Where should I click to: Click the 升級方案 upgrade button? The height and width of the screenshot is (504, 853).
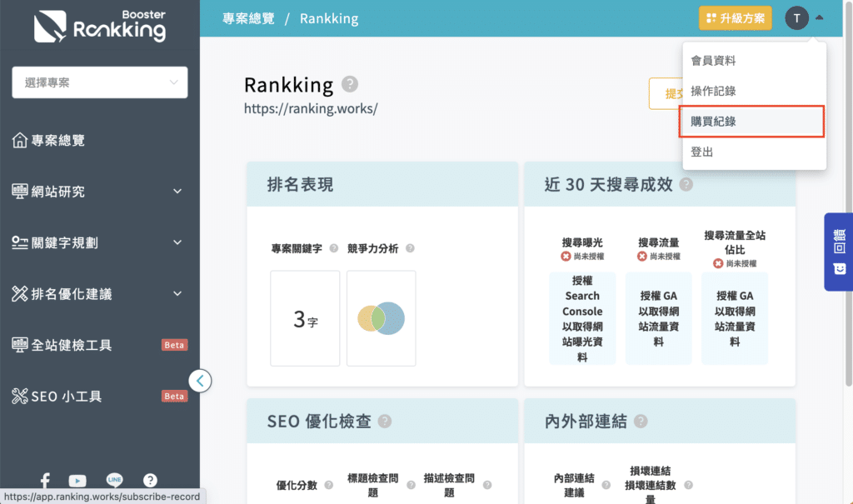tap(735, 18)
